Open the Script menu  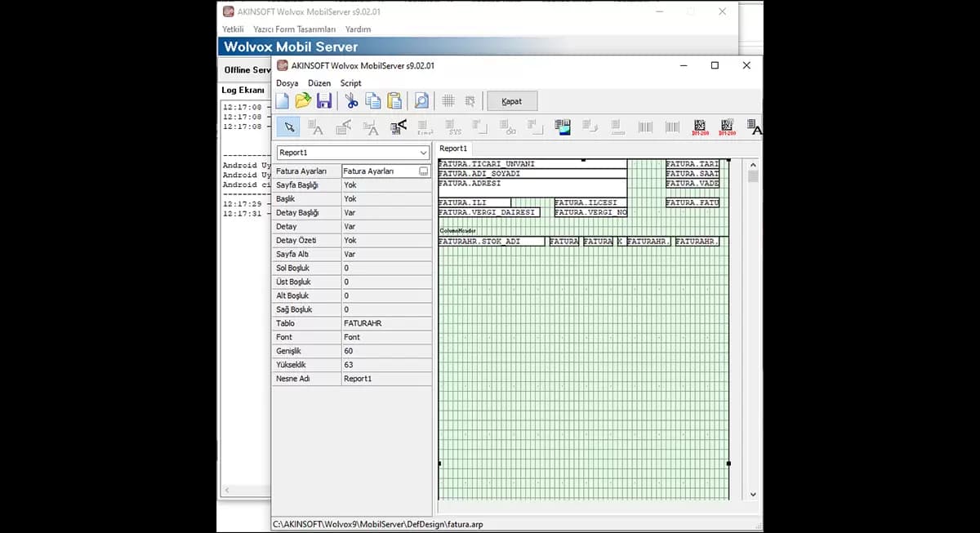(351, 83)
